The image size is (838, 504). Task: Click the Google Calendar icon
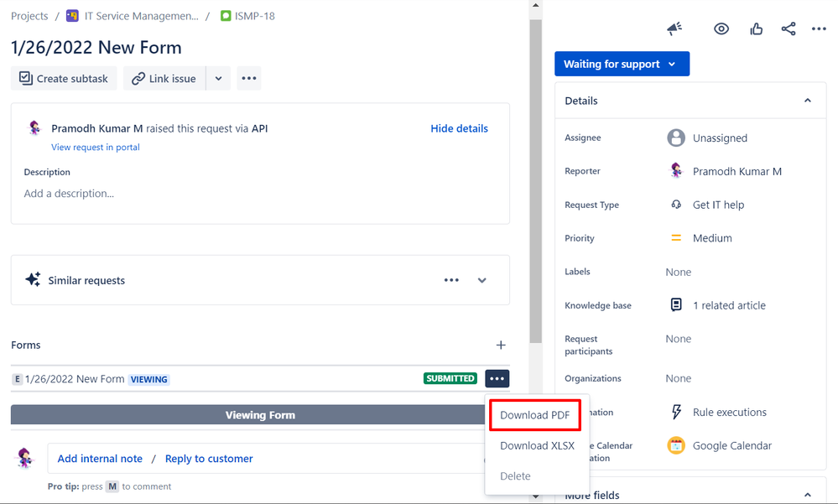tap(676, 445)
